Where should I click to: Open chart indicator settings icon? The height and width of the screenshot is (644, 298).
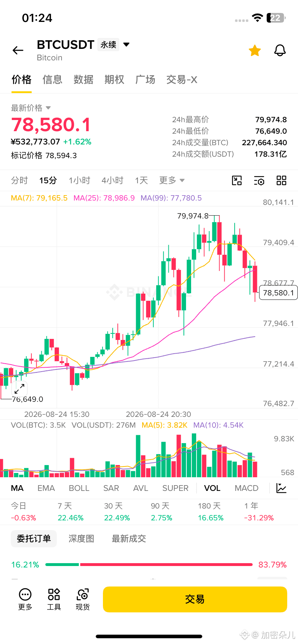259,180
